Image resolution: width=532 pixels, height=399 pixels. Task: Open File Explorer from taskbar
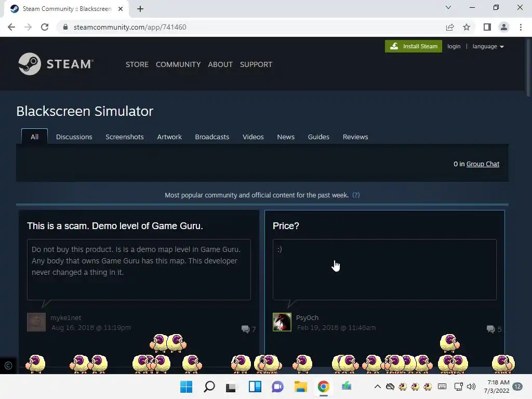click(x=301, y=387)
